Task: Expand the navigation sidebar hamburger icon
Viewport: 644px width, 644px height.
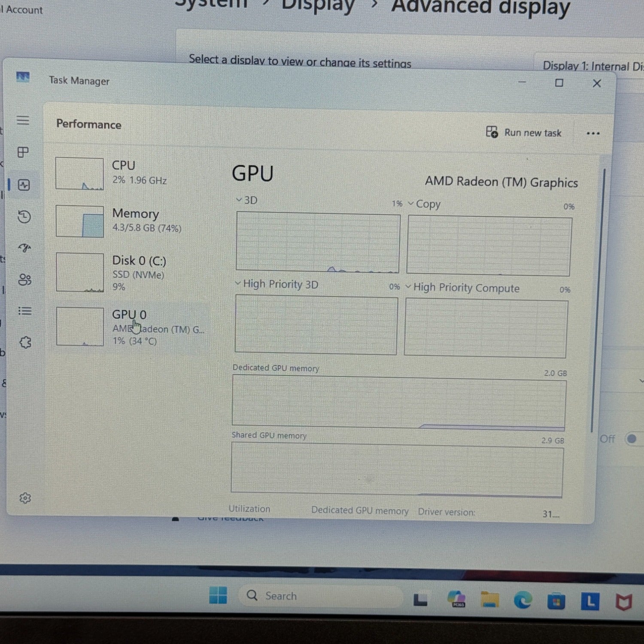Action: (24, 121)
